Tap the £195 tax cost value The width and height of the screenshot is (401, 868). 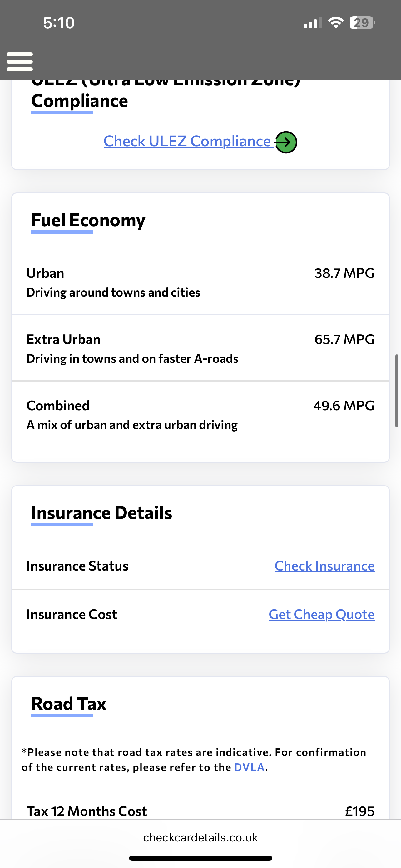coord(359,811)
